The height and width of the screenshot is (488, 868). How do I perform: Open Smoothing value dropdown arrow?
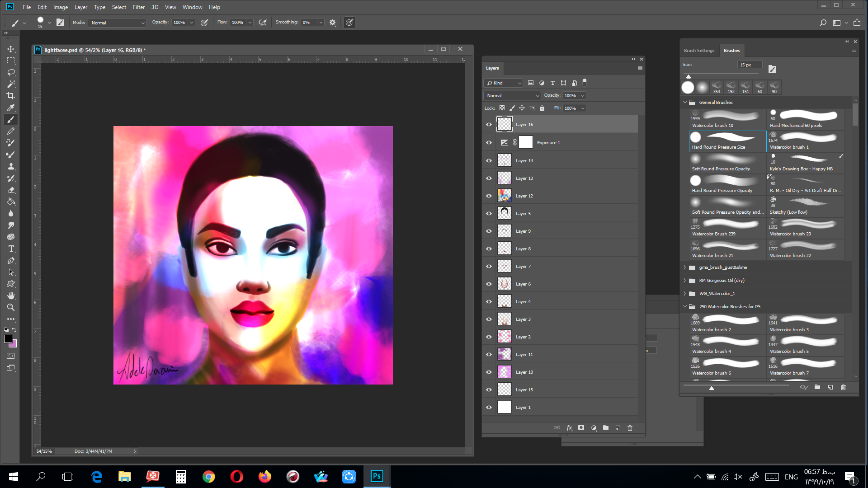coord(321,23)
